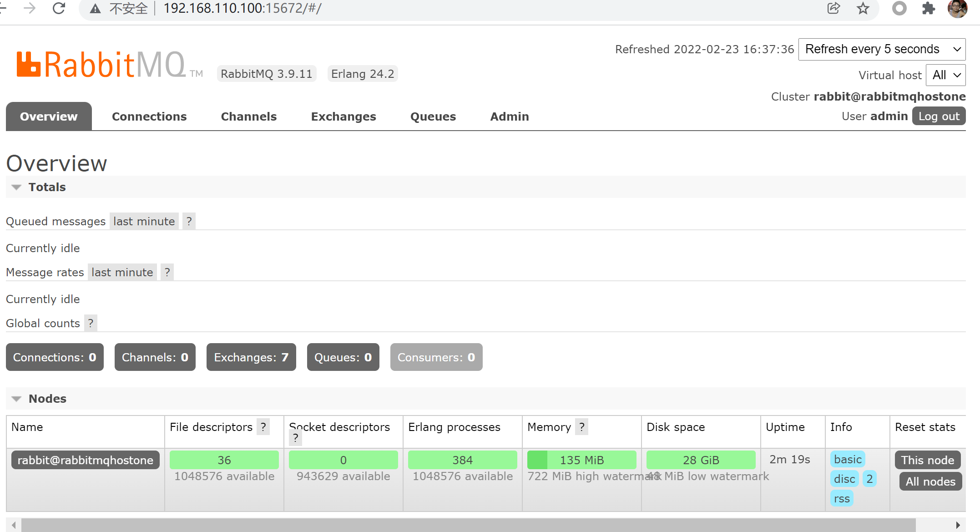The height and width of the screenshot is (532, 980).
Task: Open the Virtual host dropdown
Action: (945, 75)
